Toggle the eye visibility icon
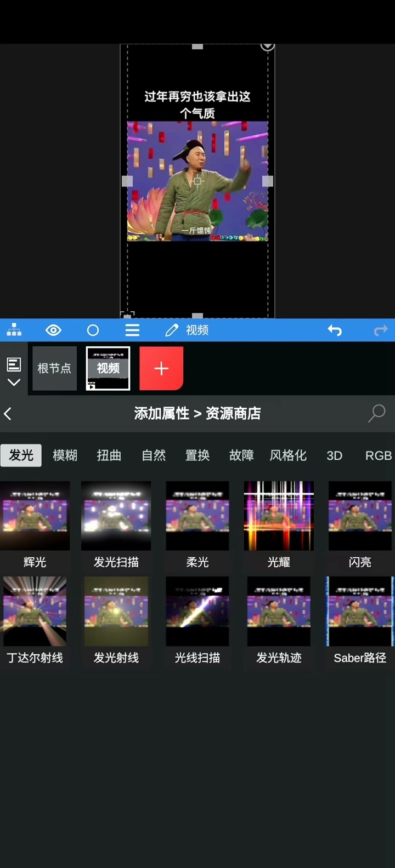This screenshot has height=868, width=395. point(53,330)
